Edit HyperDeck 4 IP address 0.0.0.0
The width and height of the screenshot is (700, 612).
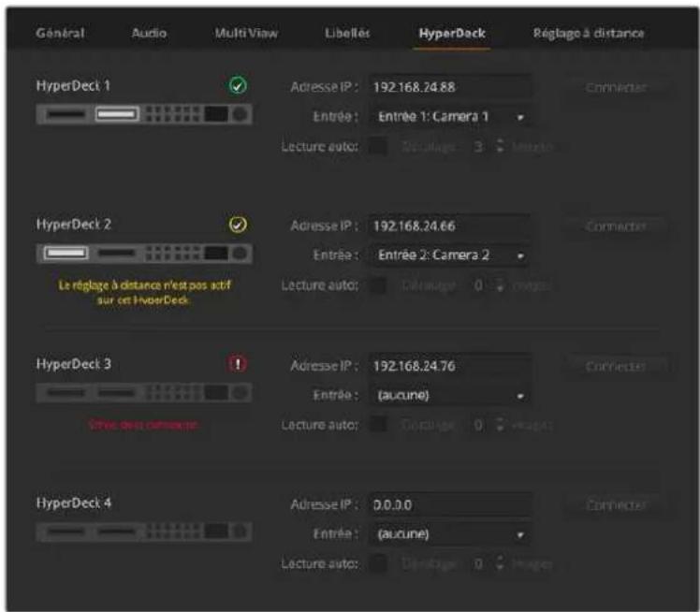point(450,505)
